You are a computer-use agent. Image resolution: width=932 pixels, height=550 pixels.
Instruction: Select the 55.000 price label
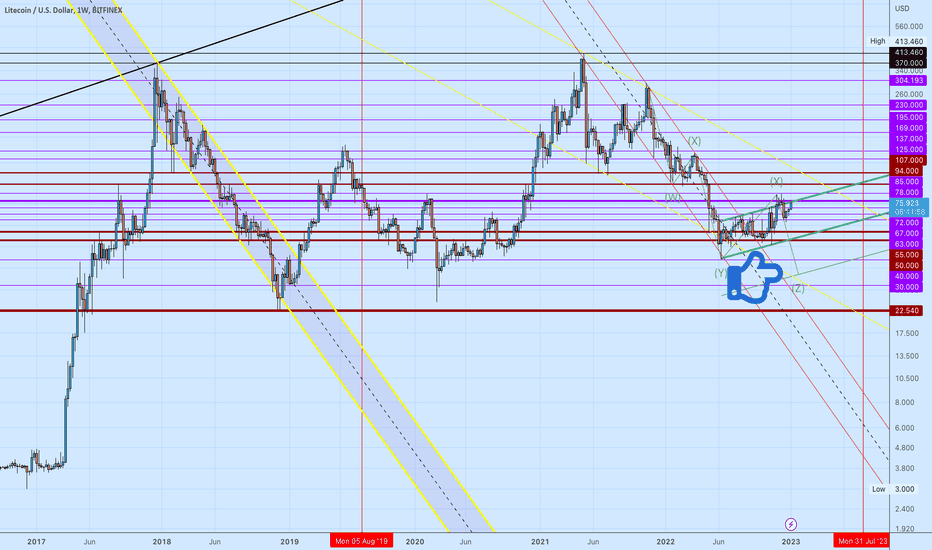(x=908, y=254)
